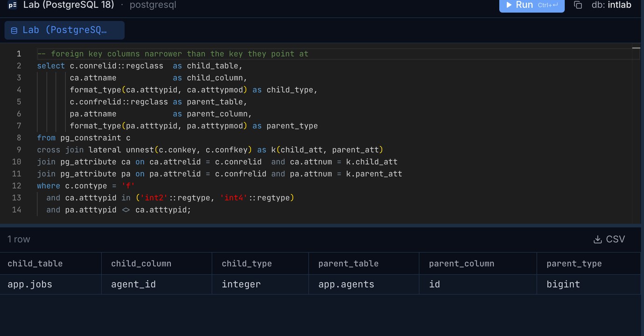
Task: Select the app.agents result cell
Action: 364,284
